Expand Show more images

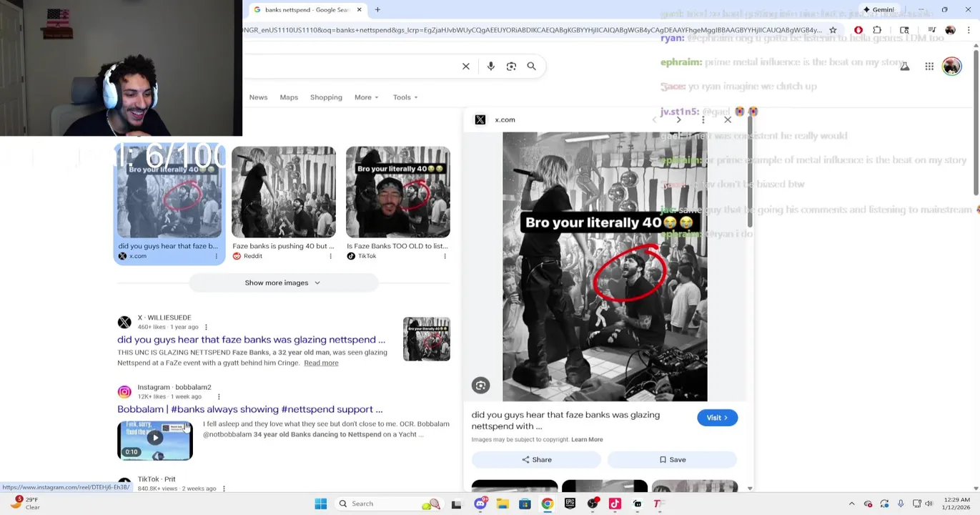pyautogui.click(x=282, y=283)
